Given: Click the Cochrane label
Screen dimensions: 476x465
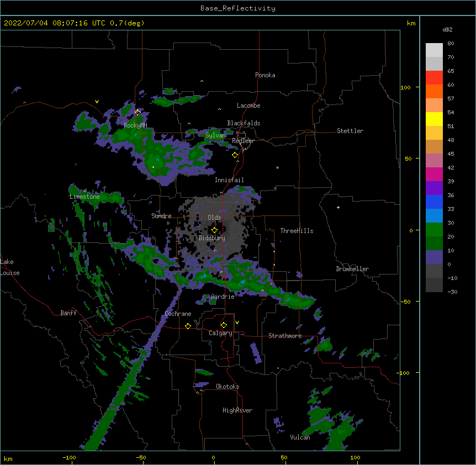Looking at the screenshot, I should pos(178,314).
